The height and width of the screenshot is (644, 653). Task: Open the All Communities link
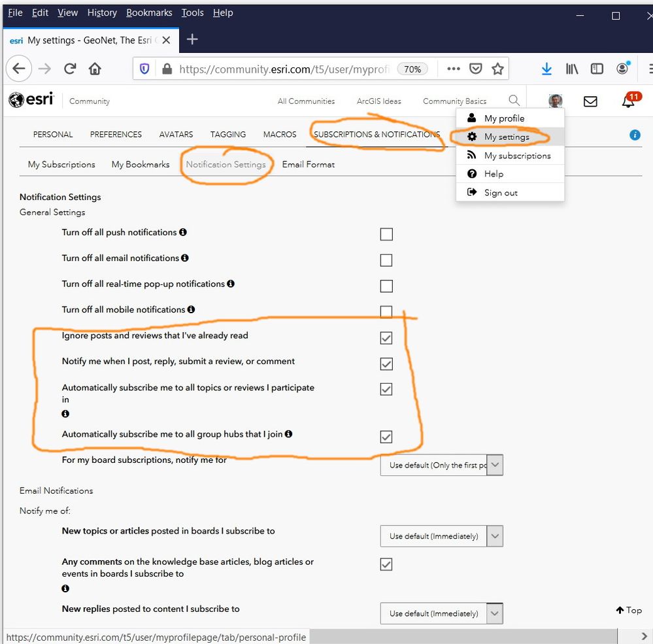[306, 101]
